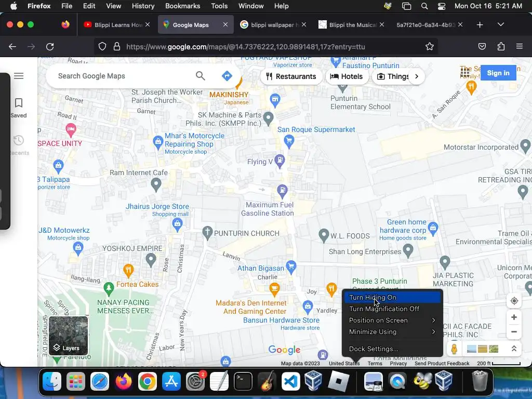Viewport: 532px width, 399px height.
Task: Reload the page with the Firefox refresh icon
Action: 50,47
